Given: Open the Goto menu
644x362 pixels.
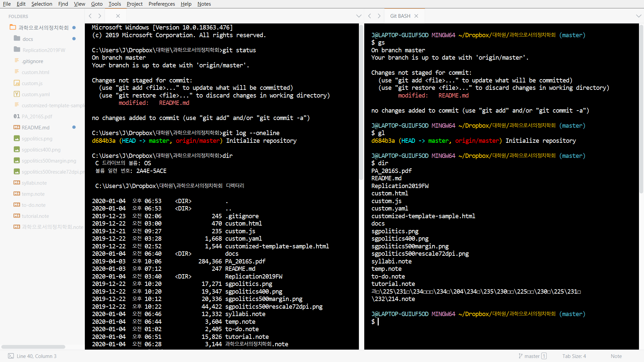Looking at the screenshot, I should coord(97,4).
